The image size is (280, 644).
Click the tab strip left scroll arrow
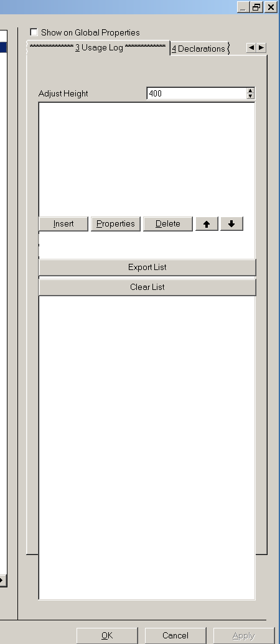251,48
